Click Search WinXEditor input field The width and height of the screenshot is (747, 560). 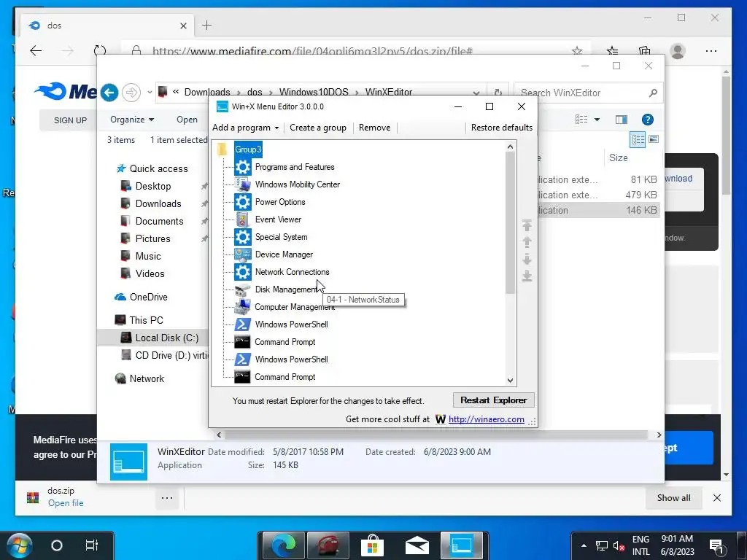pyautogui.click(x=581, y=93)
